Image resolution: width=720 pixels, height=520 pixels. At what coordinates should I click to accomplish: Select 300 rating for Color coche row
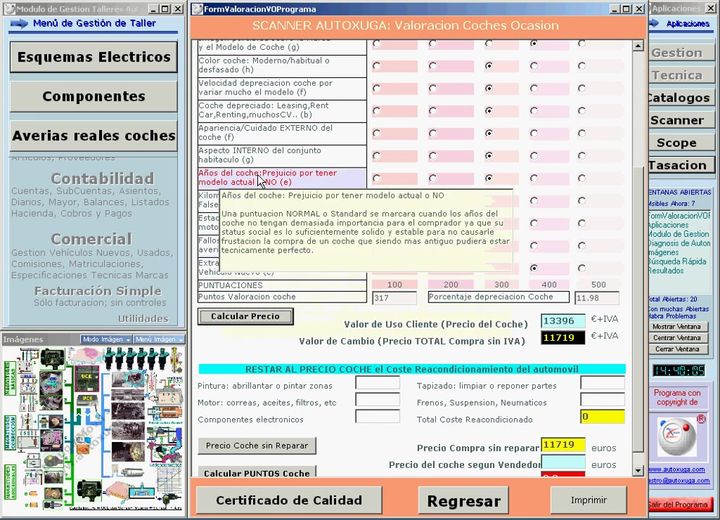click(489, 66)
